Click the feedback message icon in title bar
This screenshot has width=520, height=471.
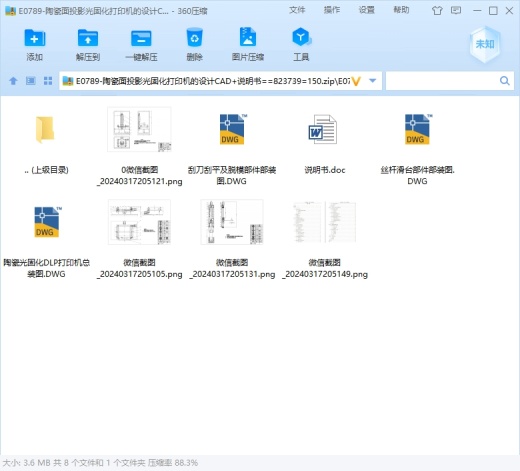click(456, 10)
